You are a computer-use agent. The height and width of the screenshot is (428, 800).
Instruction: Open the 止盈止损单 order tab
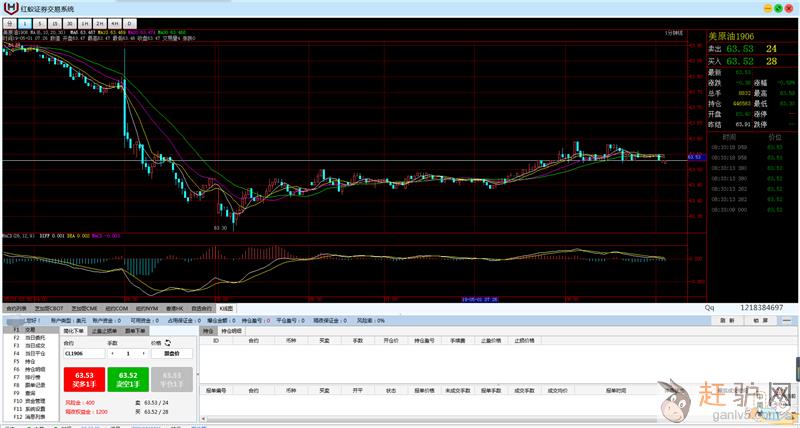pyautogui.click(x=105, y=329)
